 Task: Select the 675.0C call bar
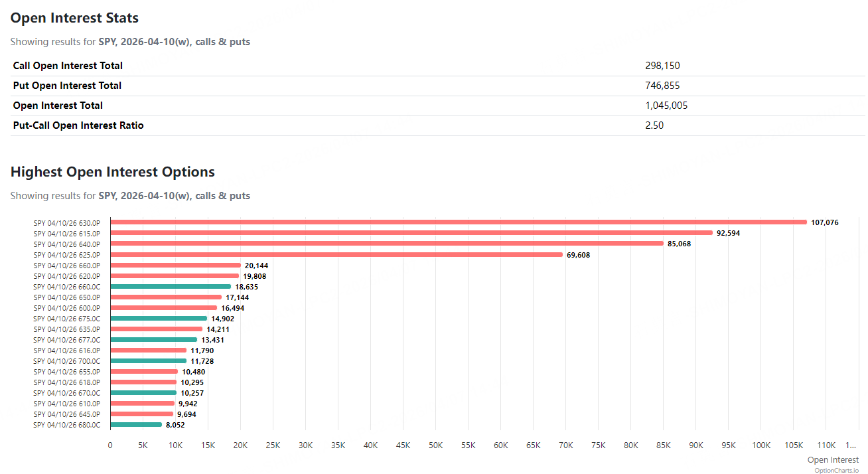pos(159,319)
